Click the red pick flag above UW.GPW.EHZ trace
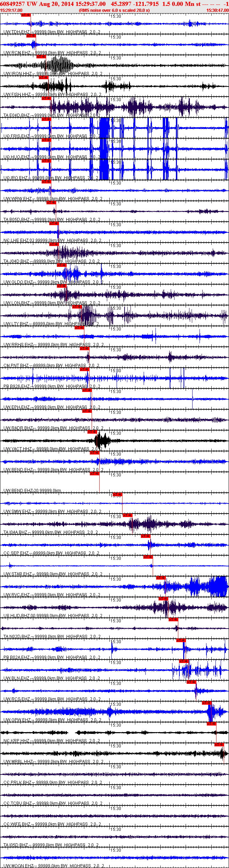Image resolution: width=229 pixels, height=868 pixels. pyautogui.click(x=206, y=703)
